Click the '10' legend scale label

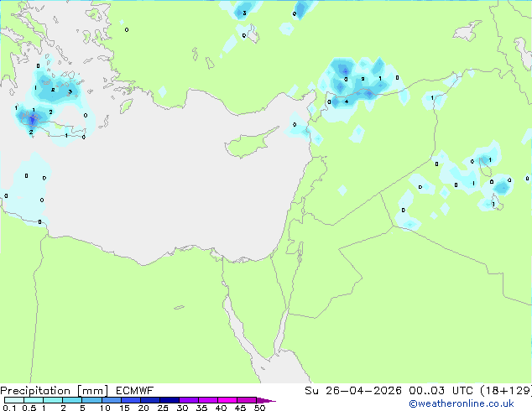[105, 408]
